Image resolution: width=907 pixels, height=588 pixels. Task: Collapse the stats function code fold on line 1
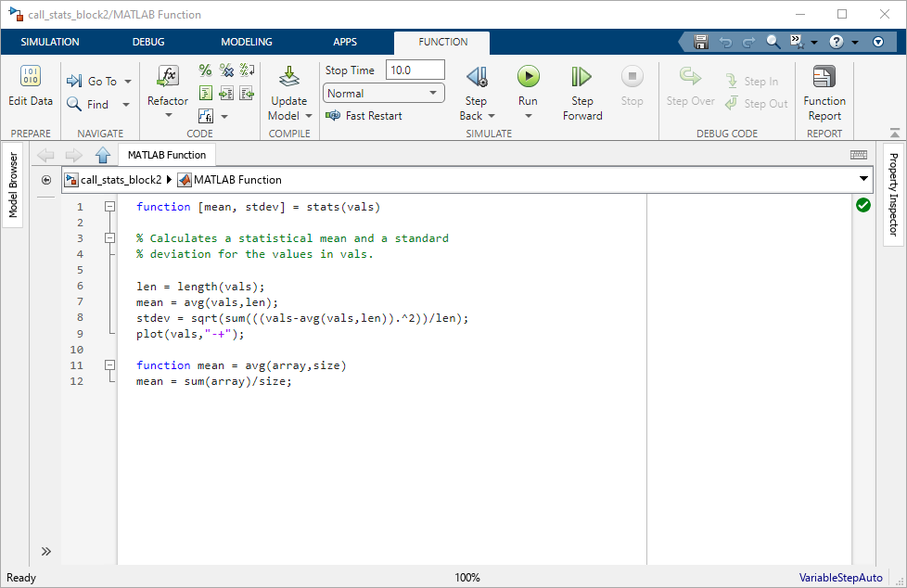pos(109,207)
